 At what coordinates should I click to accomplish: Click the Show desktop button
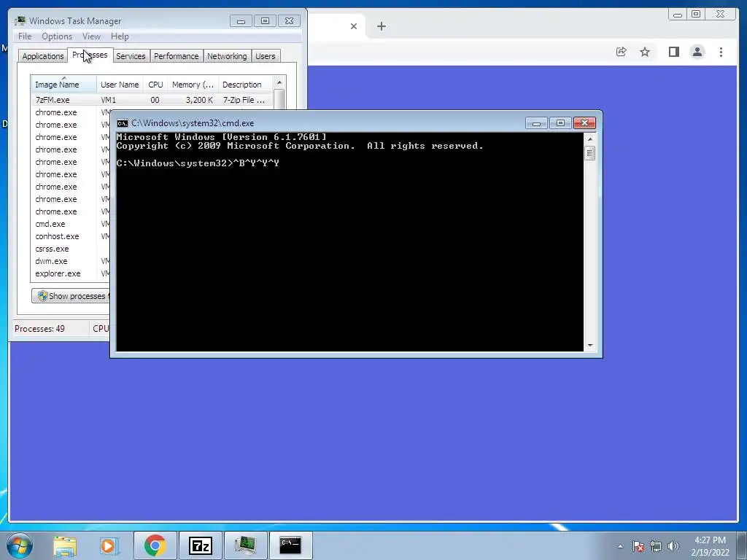point(742,545)
